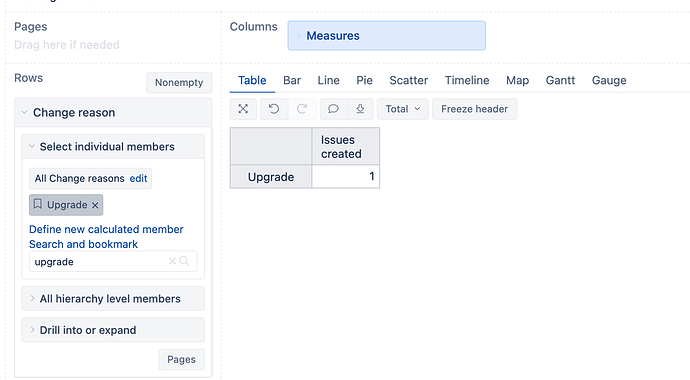Toggle Freeze header
The width and height of the screenshot is (690, 380).
click(474, 109)
